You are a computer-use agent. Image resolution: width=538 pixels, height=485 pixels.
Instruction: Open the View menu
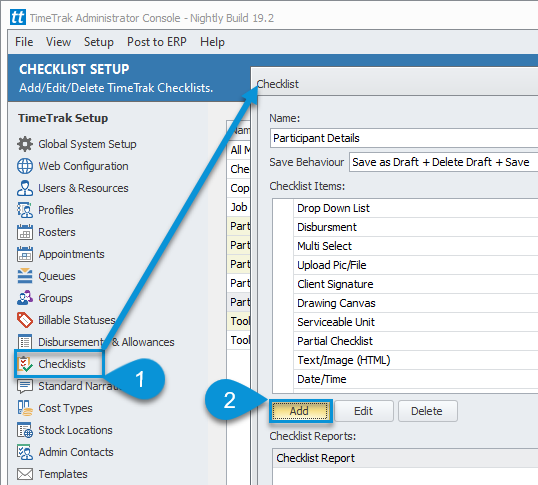58,42
